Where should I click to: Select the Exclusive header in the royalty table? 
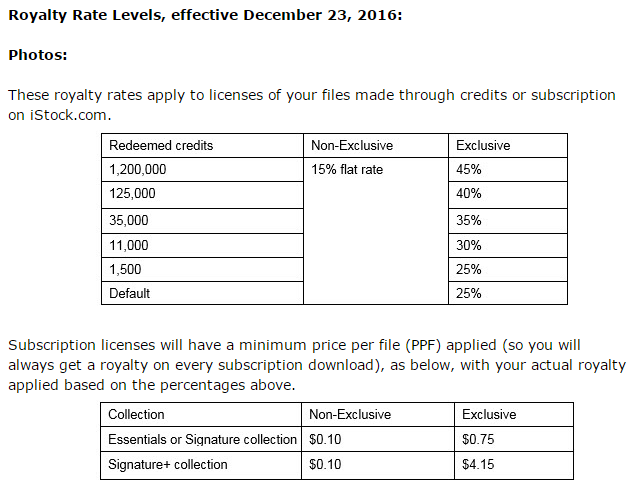coord(508,146)
